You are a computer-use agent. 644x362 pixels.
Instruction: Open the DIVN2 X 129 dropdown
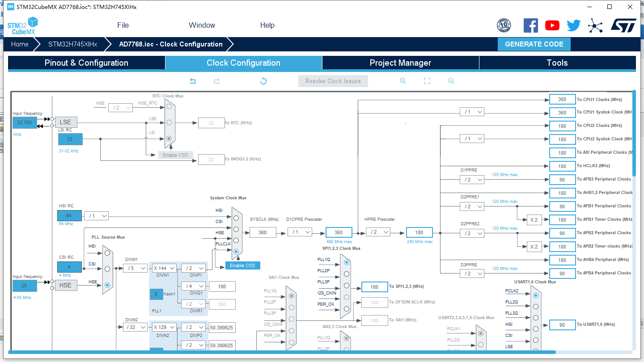tap(164, 327)
